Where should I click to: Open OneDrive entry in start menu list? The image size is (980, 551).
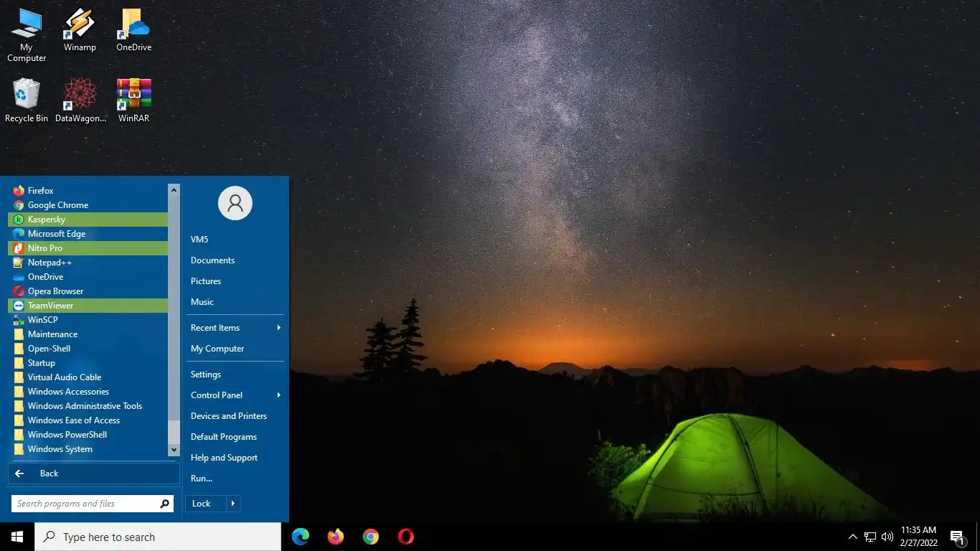point(88,277)
